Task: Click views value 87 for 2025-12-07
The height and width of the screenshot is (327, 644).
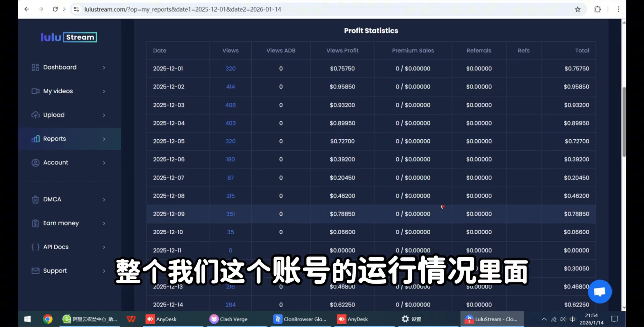Action: 230,178
